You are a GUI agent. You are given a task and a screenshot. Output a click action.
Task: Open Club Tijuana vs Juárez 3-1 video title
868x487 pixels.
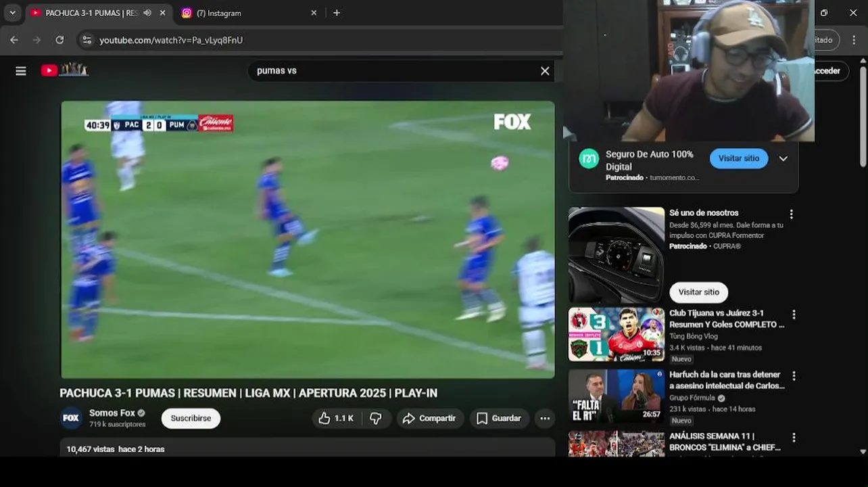pos(727,319)
